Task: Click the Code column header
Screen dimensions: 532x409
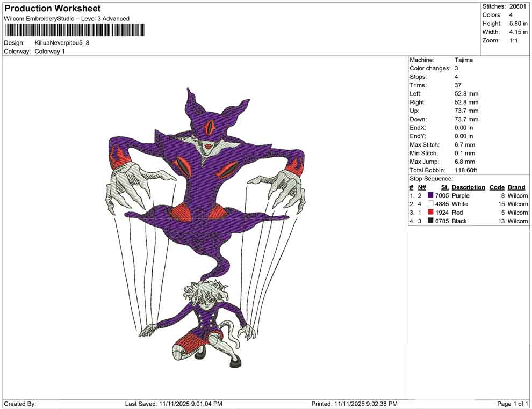Action: [497, 187]
